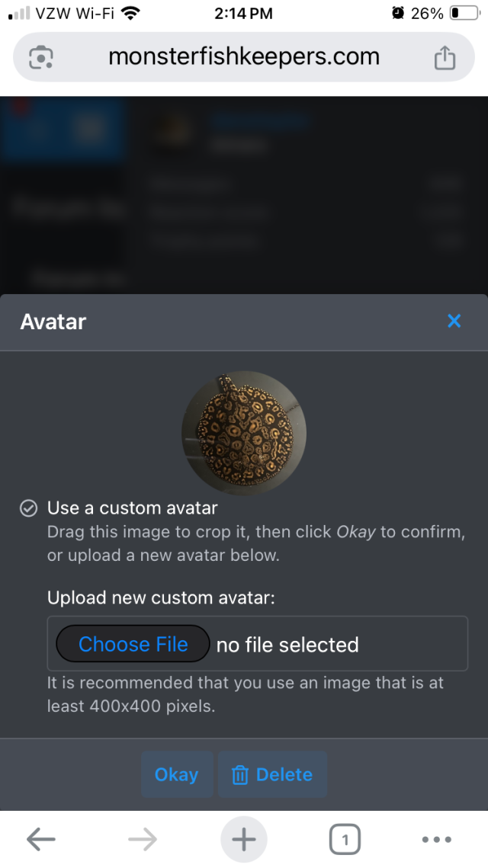Delete the current avatar
Screen dimensions: 488x868
(x=272, y=774)
